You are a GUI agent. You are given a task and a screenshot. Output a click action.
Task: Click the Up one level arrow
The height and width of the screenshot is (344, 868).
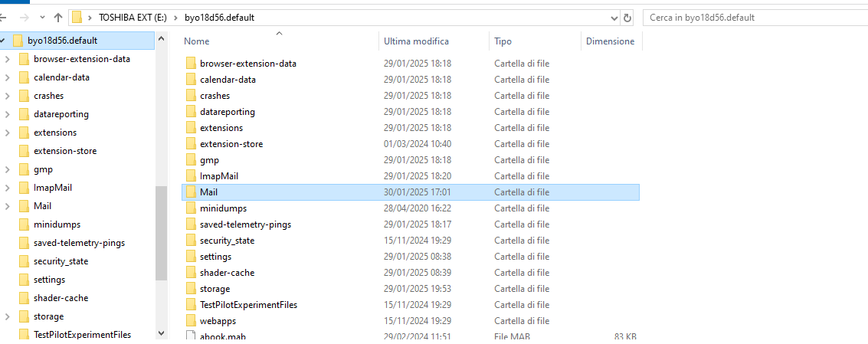[58, 18]
